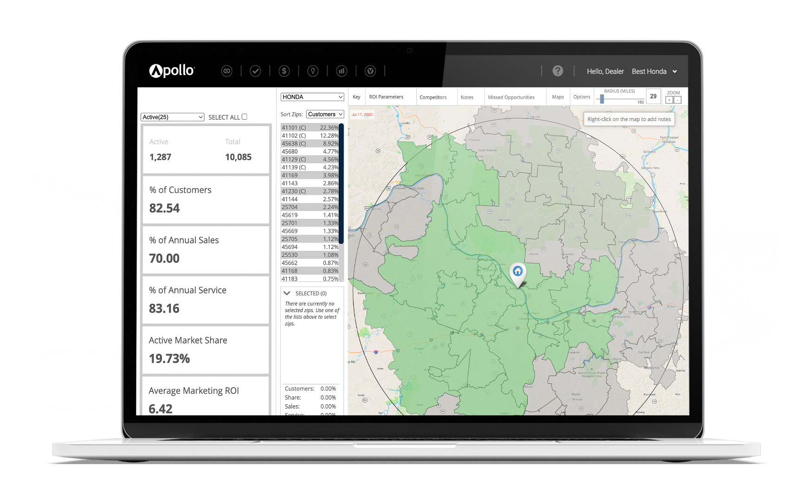This screenshot has width=812, height=504.
Task: Open the checkmark circle icon in header
Action: (255, 71)
